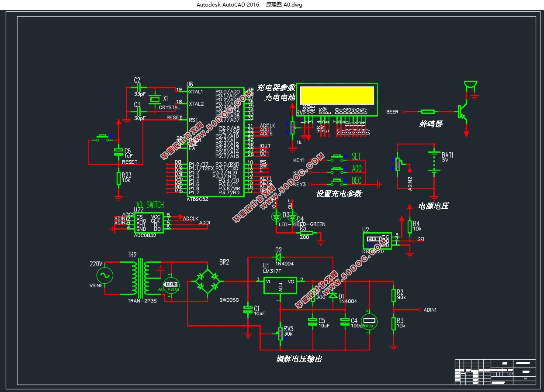This screenshot has width=544, height=392.
Task: Click the ADC0832 chip U22
Action: pos(148,223)
